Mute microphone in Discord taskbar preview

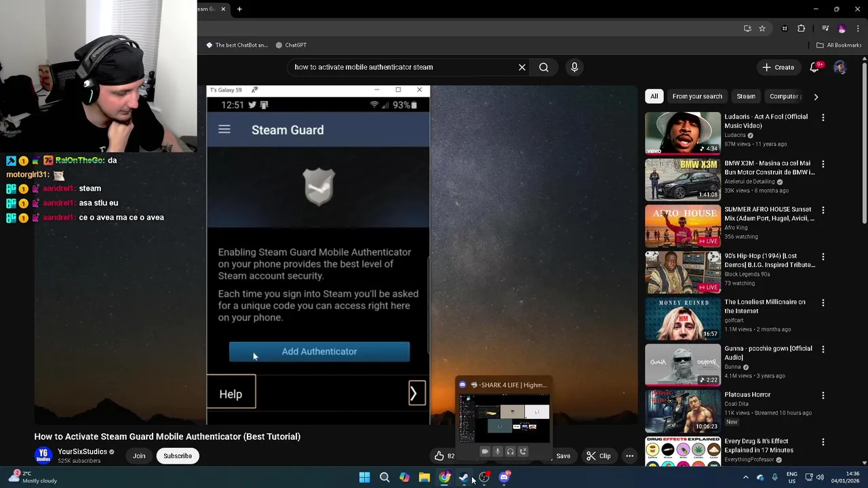498,451
